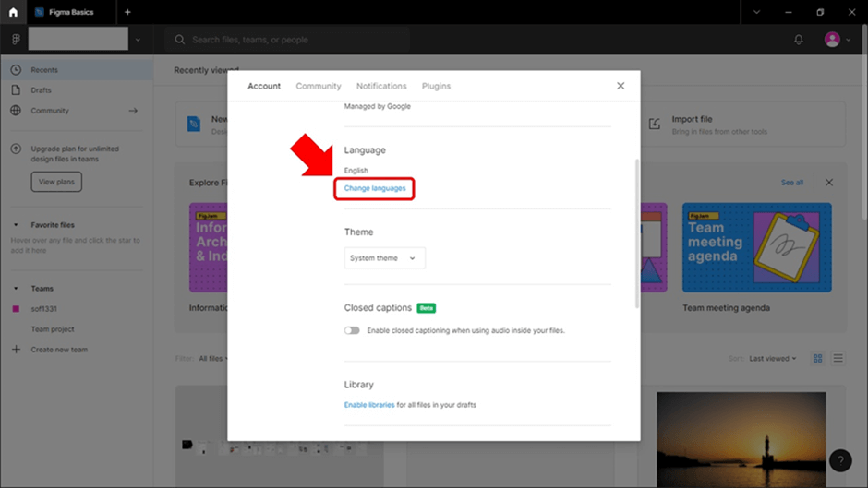Switch to the Account tab
Viewport: 868px width, 488px height.
264,86
